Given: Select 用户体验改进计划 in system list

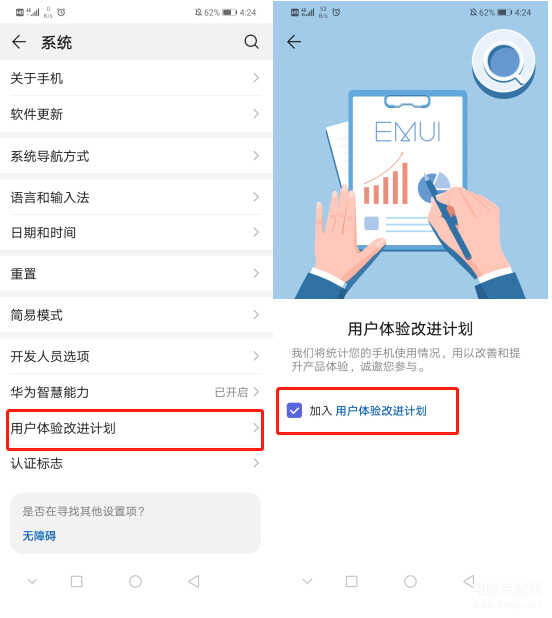Looking at the screenshot, I should coord(136,428).
